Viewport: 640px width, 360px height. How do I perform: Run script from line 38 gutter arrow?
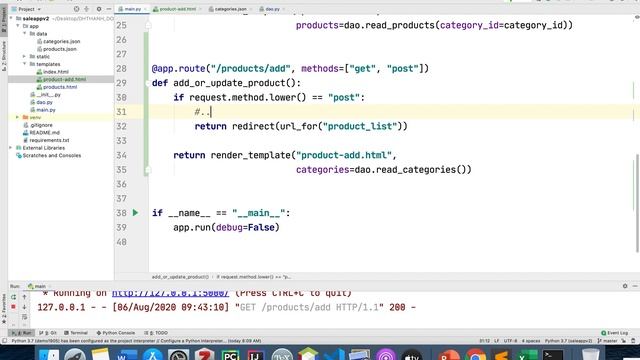(x=136, y=213)
